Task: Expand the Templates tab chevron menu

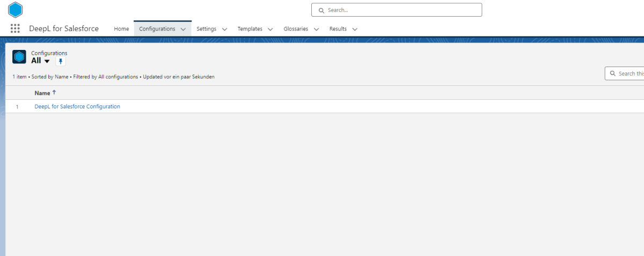Action: tap(270, 29)
